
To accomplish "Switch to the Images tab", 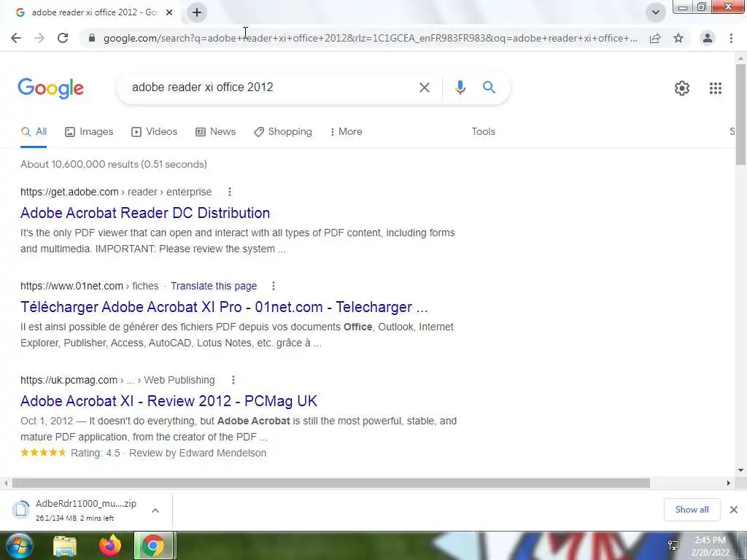I will pyautogui.click(x=89, y=132).
